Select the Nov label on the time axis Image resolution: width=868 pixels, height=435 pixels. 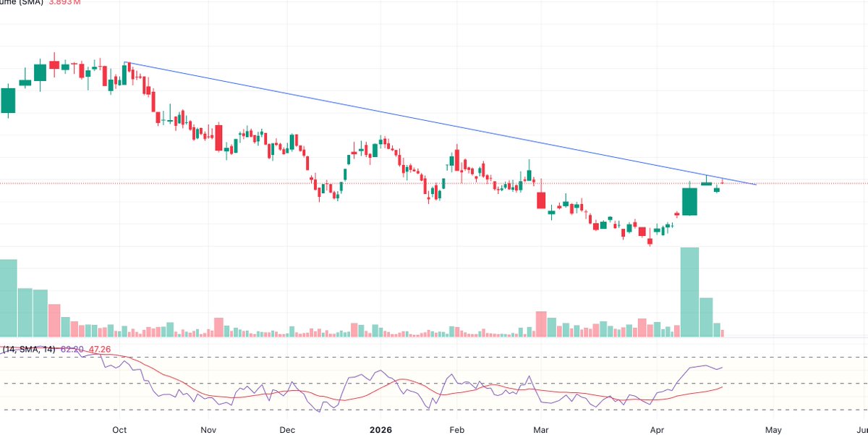point(208,429)
